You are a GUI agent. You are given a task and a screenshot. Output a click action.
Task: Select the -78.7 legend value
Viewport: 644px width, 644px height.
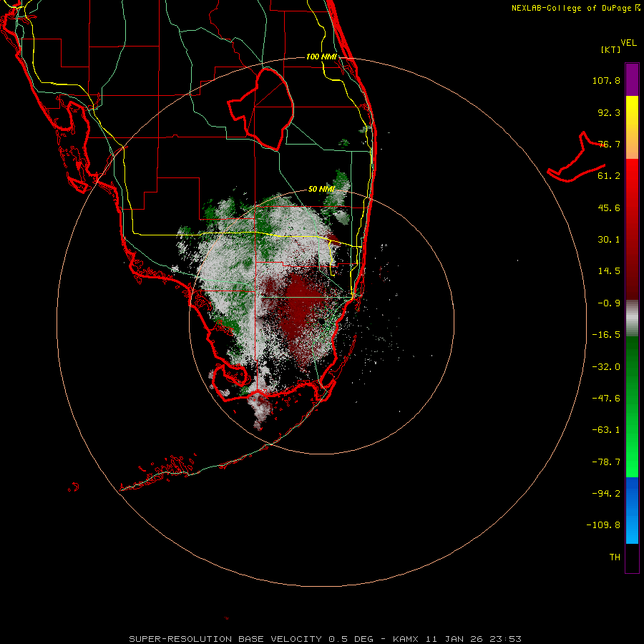tap(606, 462)
